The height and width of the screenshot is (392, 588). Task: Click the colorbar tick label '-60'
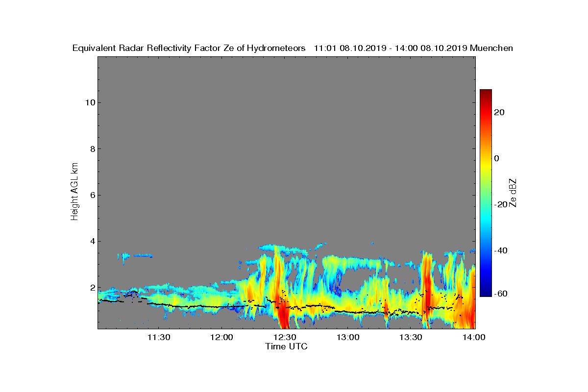(x=499, y=294)
